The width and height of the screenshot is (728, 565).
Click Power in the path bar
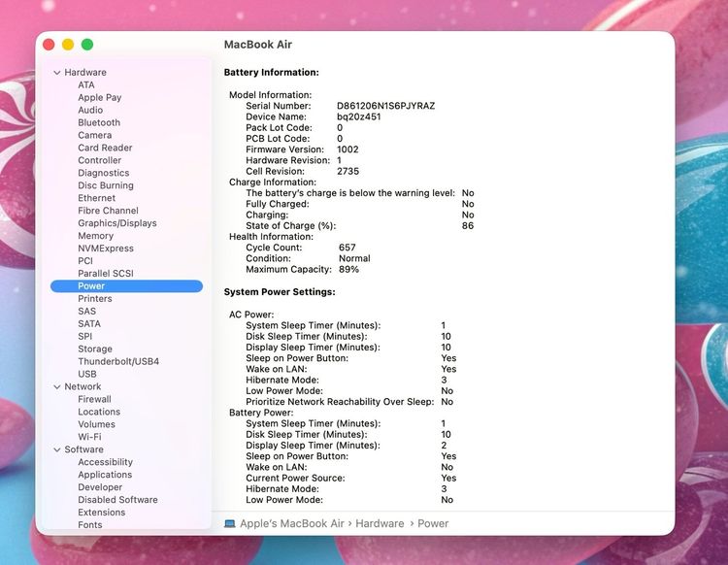point(433,523)
